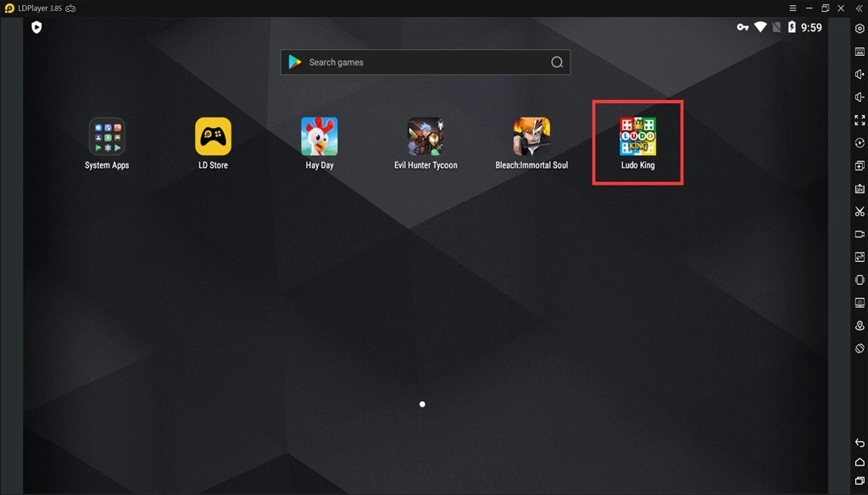
Task: Start the video recorder icon
Action: [860, 234]
